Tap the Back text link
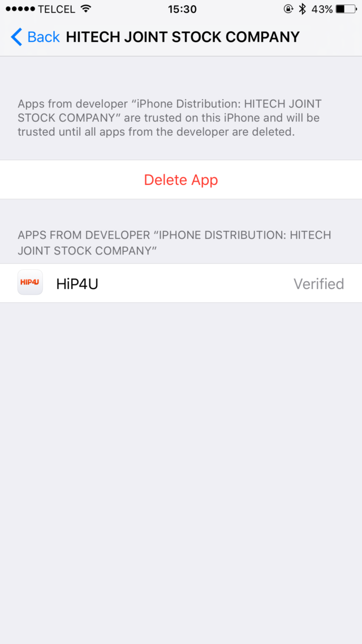362x644 pixels. pyautogui.click(x=44, y=37)
